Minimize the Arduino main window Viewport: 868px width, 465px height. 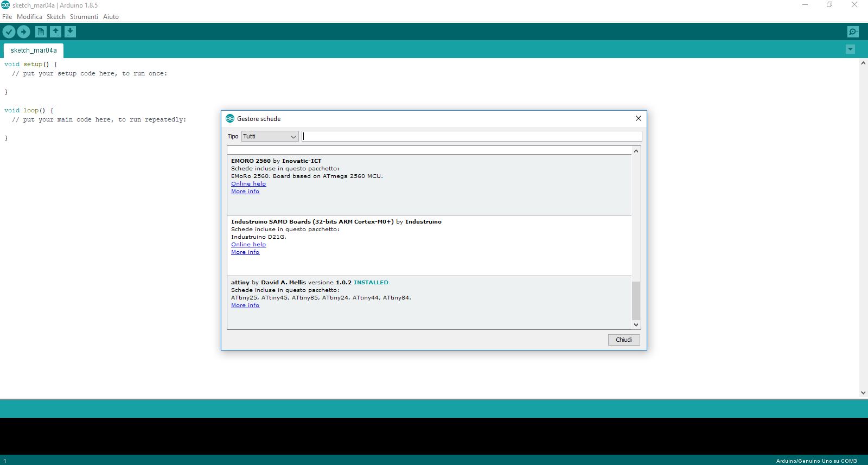[805, 5]
